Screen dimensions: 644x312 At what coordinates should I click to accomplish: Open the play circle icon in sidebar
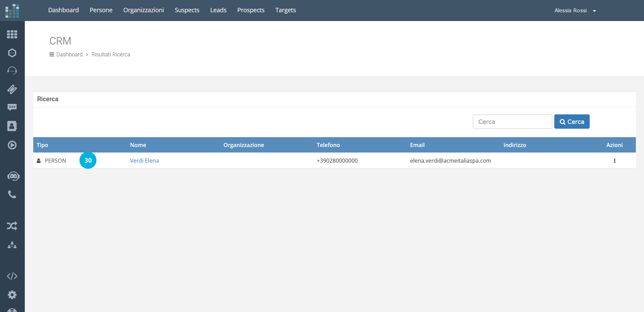12,145
